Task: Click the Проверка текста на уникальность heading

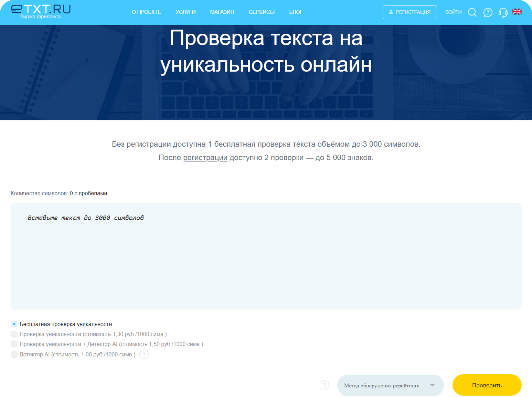Action: (x=266, y=51)
